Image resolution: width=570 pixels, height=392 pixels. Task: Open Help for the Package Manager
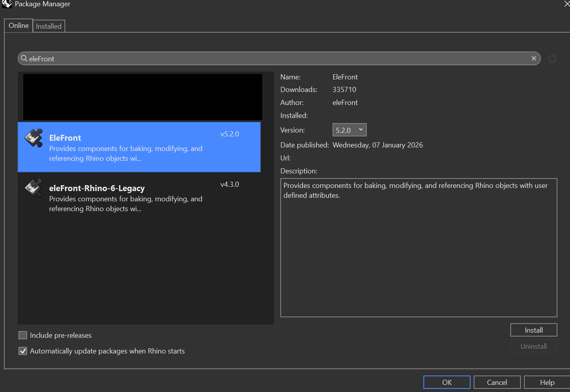click(x=548, y=382)
